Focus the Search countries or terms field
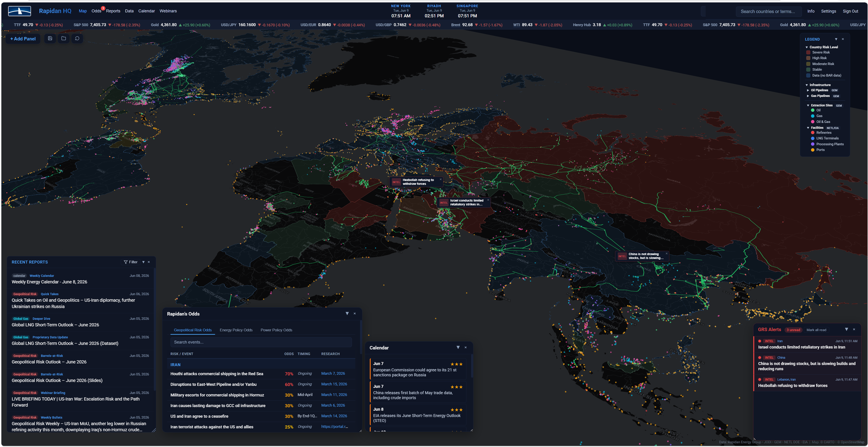The height and width of the screenshot is (447, 868). coord(768,11)
